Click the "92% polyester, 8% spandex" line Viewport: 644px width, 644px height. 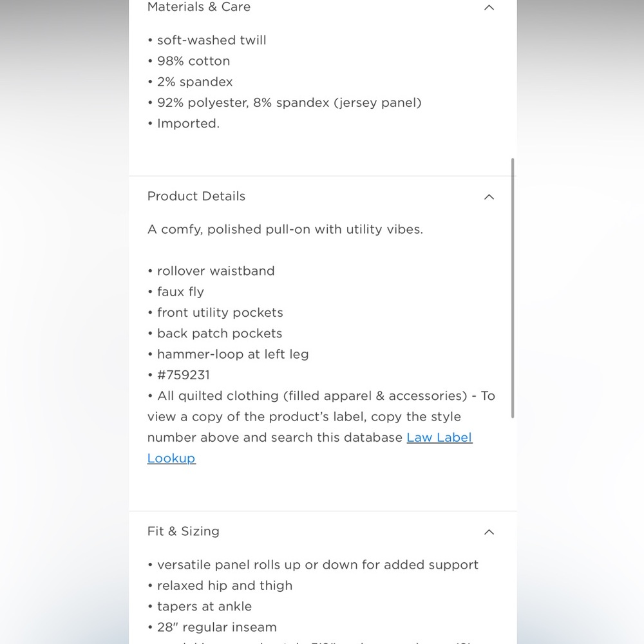289,102
